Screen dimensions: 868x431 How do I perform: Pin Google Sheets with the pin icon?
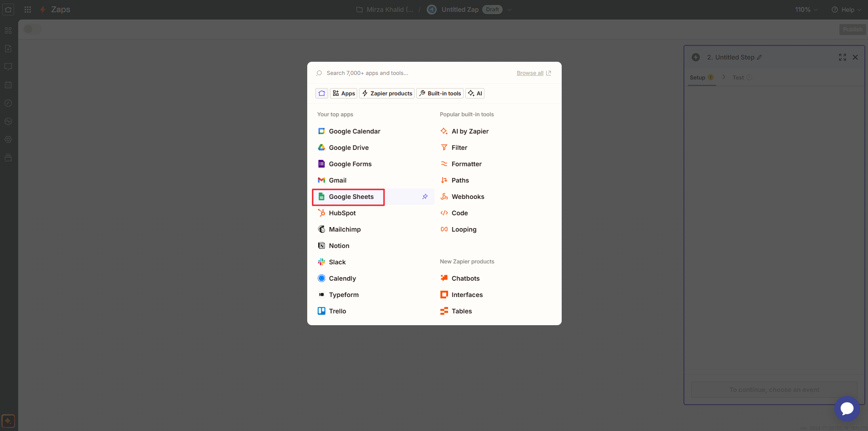pos(425,197)
